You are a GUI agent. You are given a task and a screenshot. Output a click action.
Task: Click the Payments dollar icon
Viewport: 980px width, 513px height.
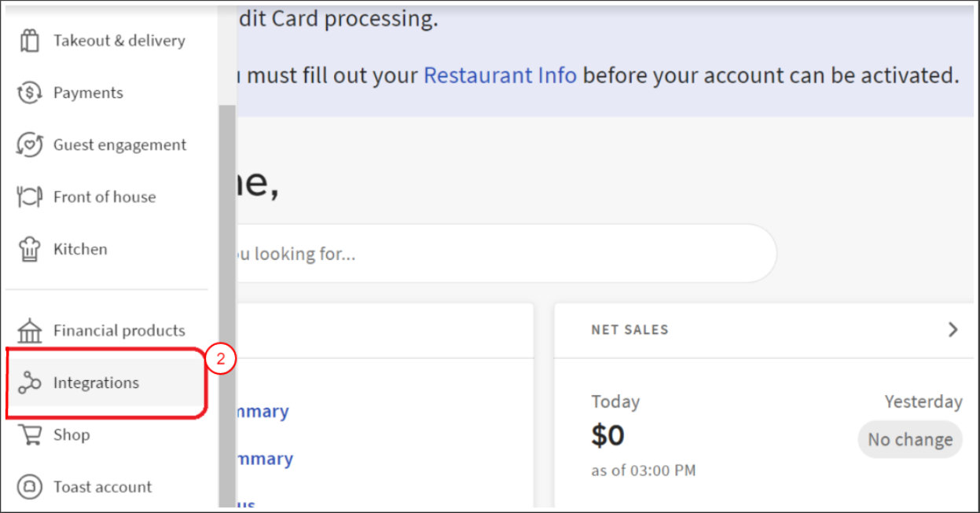click(x=29, y=93)
